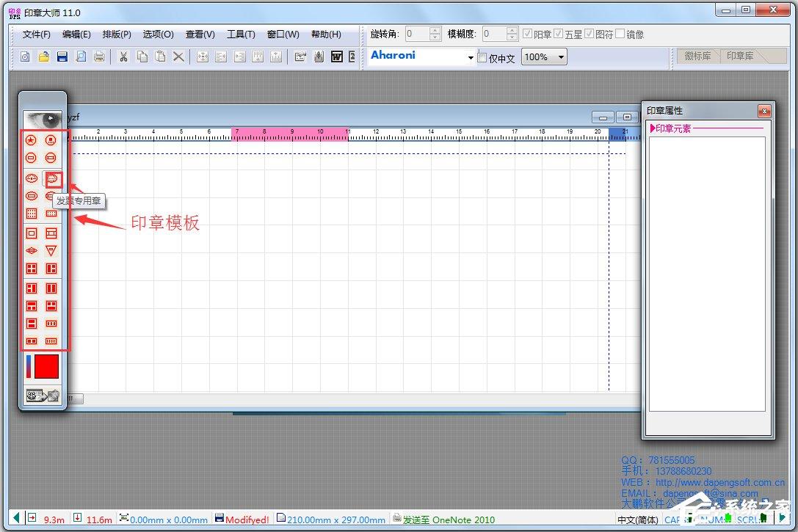The image size is (798, 532).
Task: Check the 仅中文 checkbox
Action: click(482, 57)
